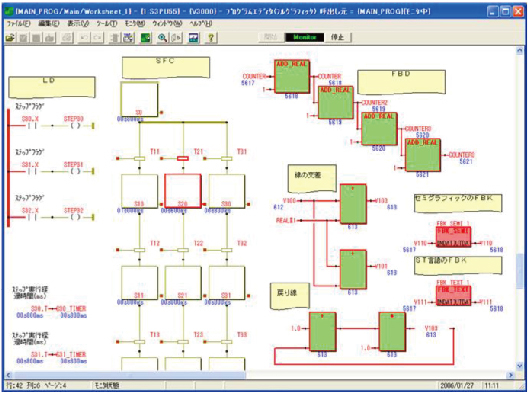
Task: Click the horizontal scrollbar right arrow
Action: click(511, 375)
